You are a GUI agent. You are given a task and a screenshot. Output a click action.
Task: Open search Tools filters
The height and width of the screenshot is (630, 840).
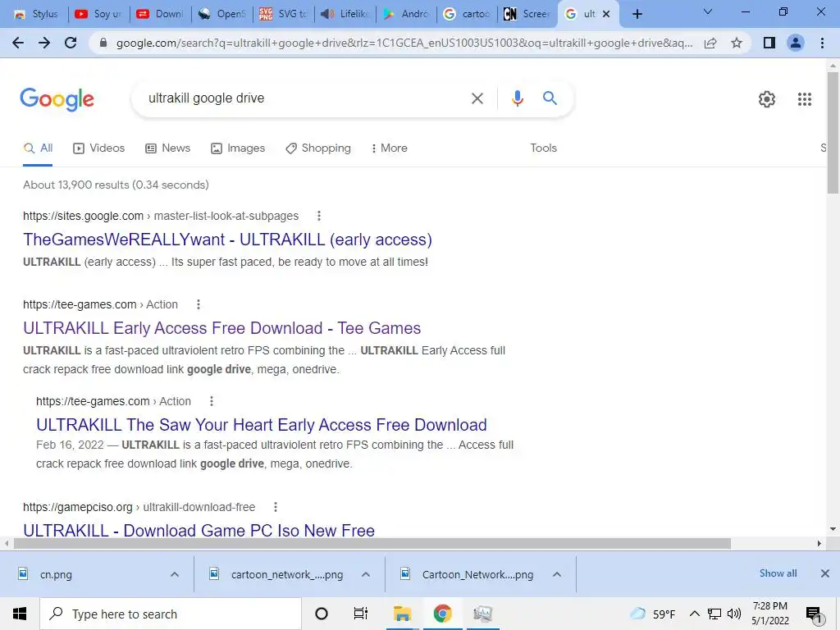tap(543, 148)
